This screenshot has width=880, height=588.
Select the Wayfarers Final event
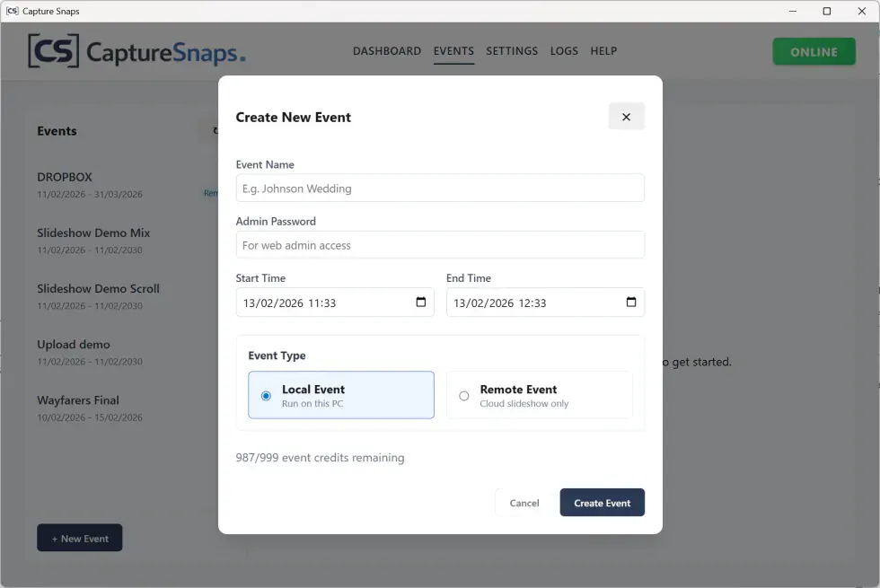click(x=127, y=408)
